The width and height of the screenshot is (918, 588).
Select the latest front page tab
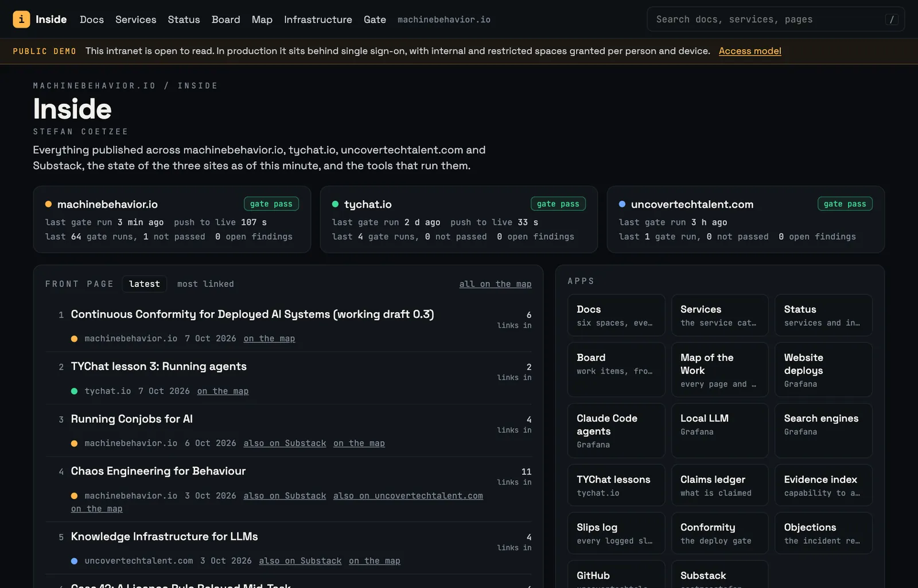click(145, 284)
